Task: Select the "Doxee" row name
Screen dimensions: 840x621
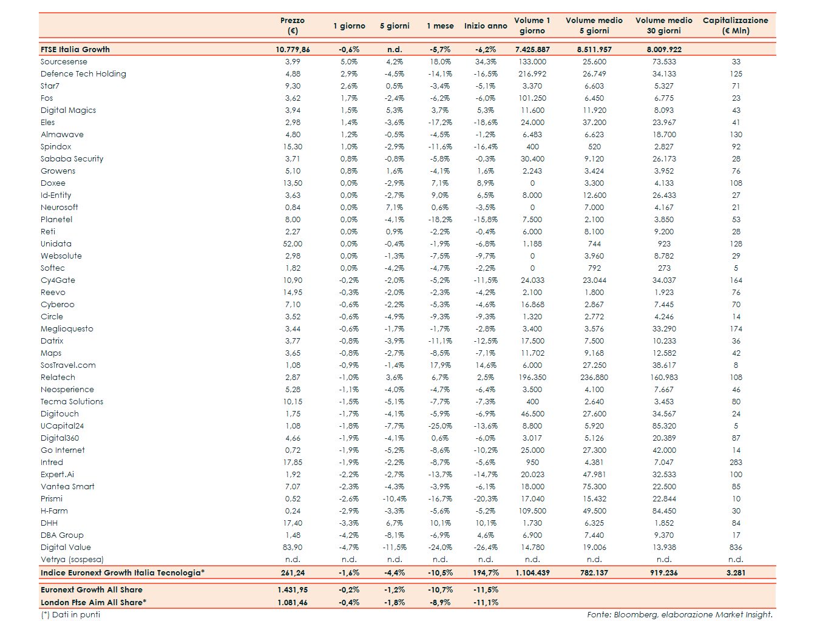Action: 53,183
